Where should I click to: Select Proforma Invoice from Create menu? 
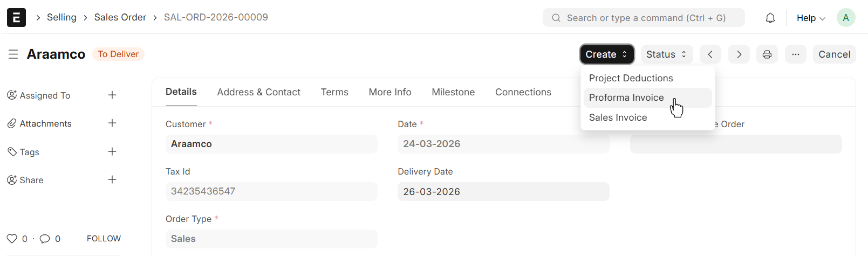pyautogui.click(x=626, y=98)
